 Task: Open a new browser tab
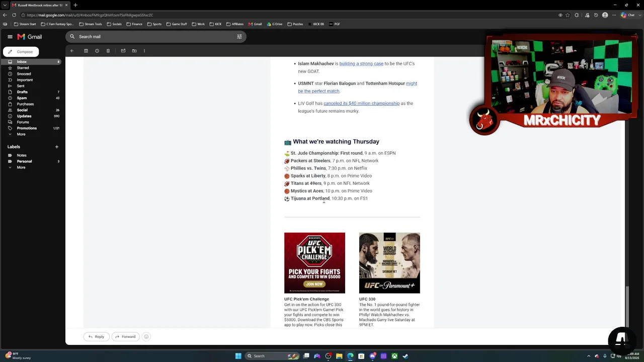75,5
